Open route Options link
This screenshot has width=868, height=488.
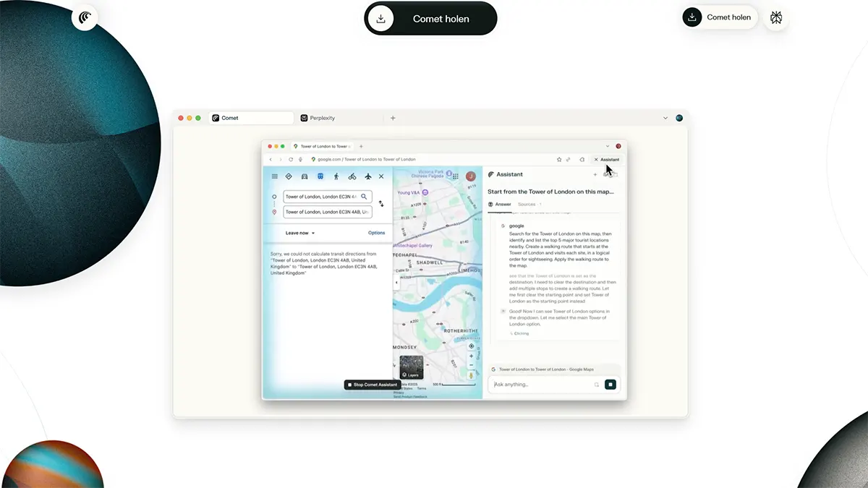[376, 233]
